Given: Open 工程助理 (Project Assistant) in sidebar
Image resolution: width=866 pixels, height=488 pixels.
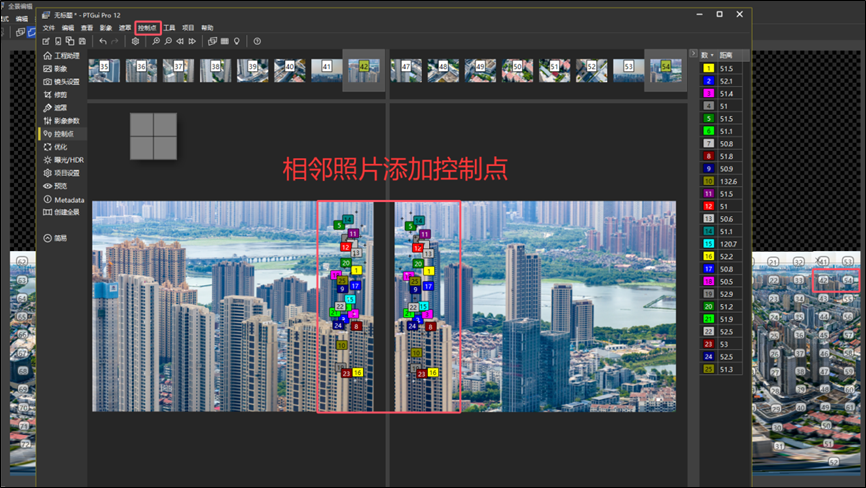Looking at the screenshot, I should click(61, 56).
